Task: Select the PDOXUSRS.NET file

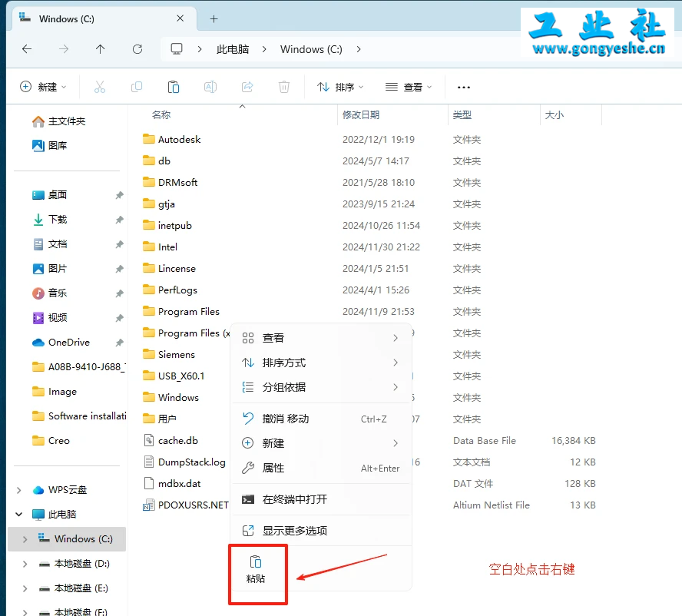Action: (x=186, y=505)
